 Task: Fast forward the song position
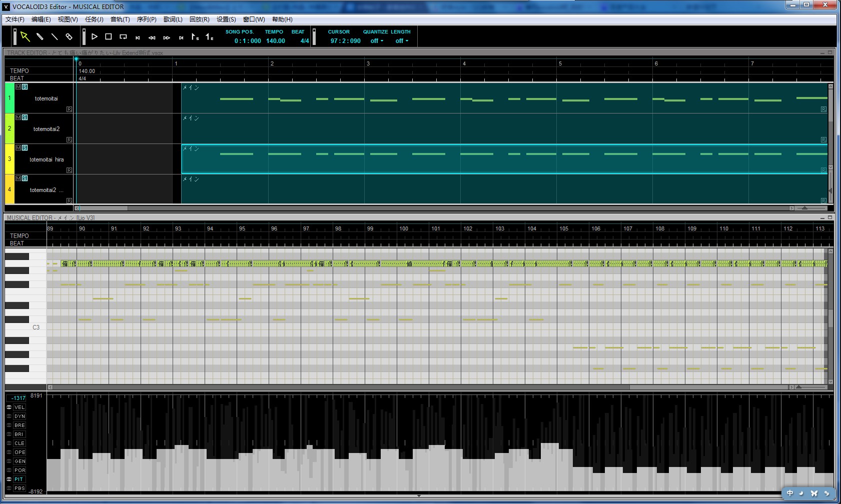tap(167, 37)
